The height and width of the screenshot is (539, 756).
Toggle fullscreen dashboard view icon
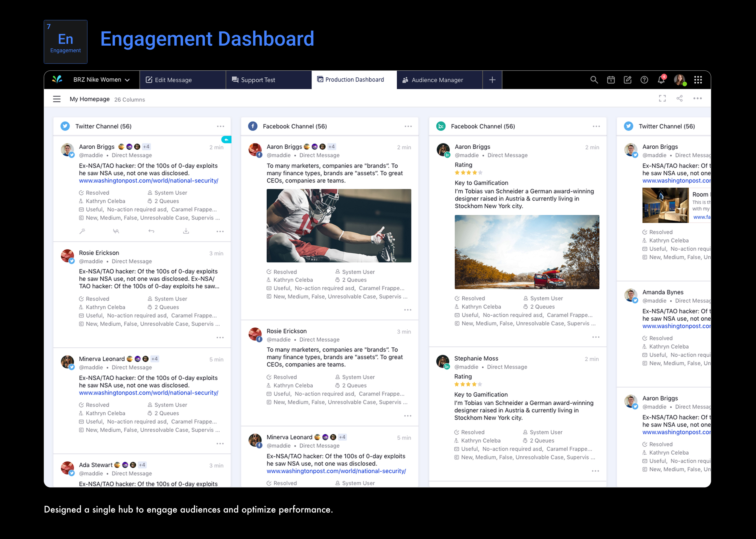click(662, 99)
